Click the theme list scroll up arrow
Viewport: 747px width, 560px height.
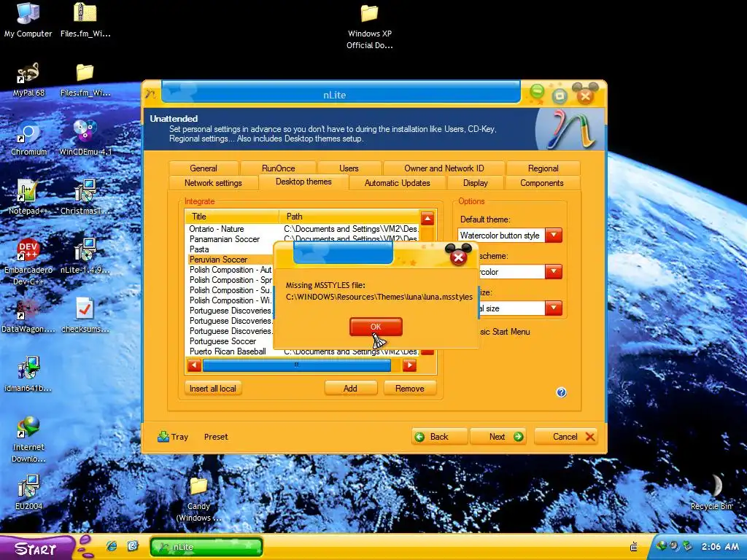click(x=427, y=219)
